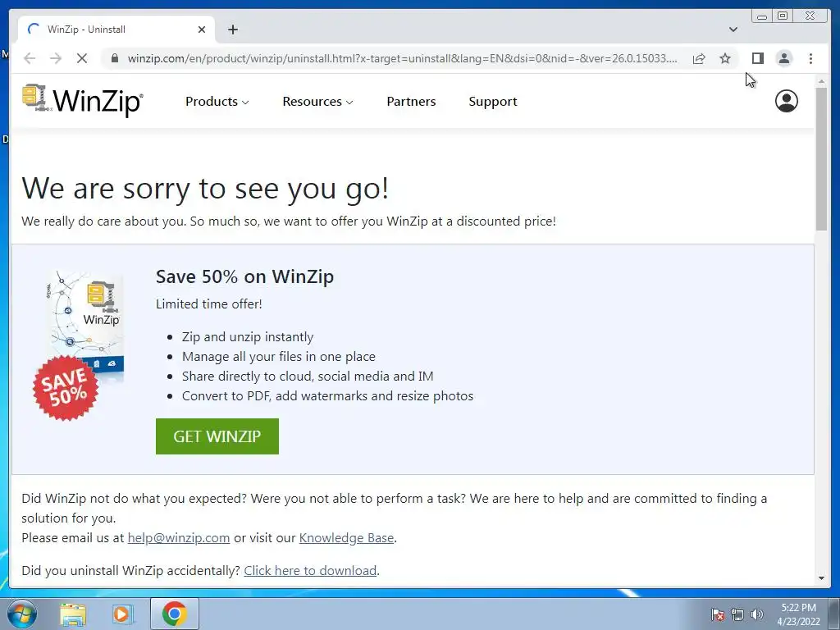Click the green GET WINZIP button
Viewport: 840px width, 630px height.
point(217,436)
